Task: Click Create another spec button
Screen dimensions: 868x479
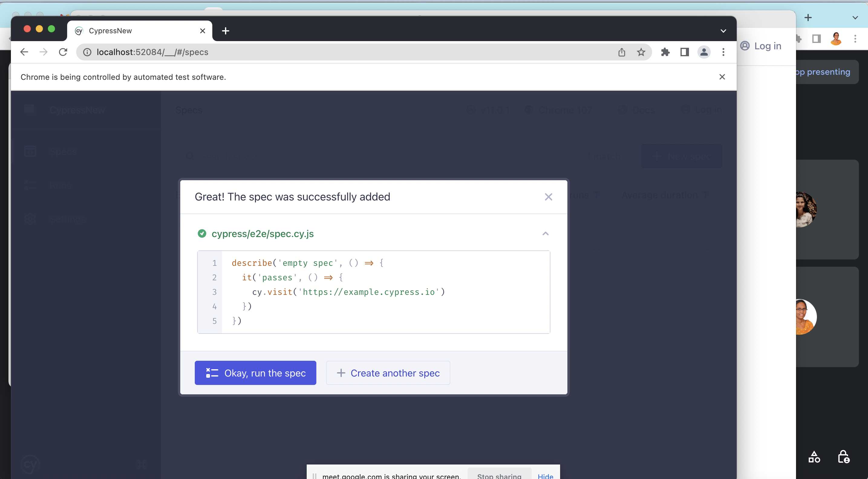Action: (x=388, y=373)
